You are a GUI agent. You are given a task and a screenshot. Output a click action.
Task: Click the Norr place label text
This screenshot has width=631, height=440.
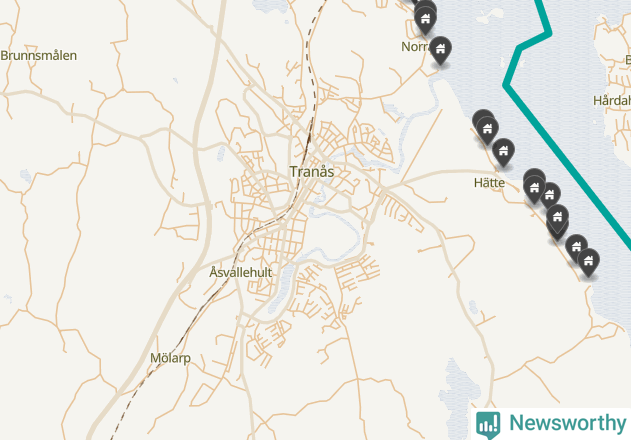point(416,47)
